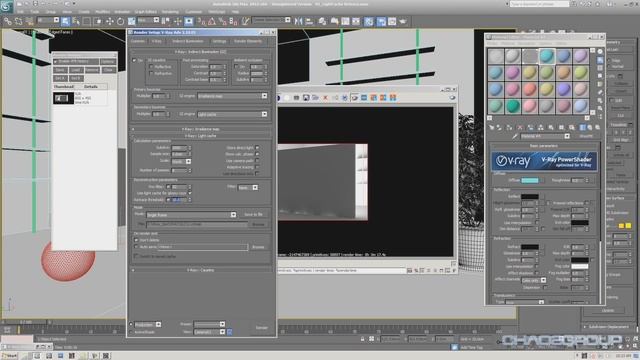Expand the V-Ray Irradiance map rollout
The image size is (640, 360).
point(200,129)
